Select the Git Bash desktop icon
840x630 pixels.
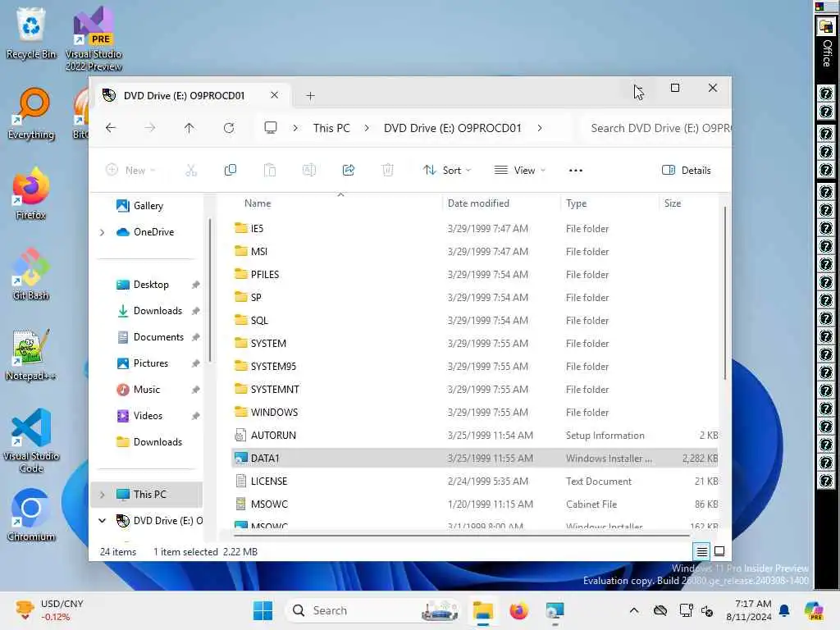pos(31,274)
